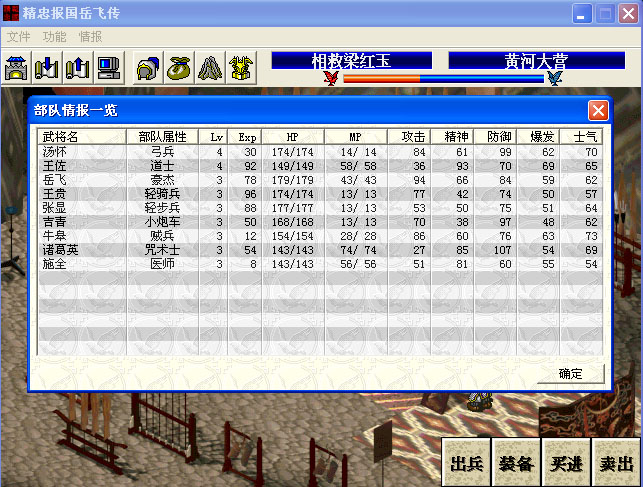Click the Lv column header
The height and width of the screenshot is (487, 643).
(213, 137)
